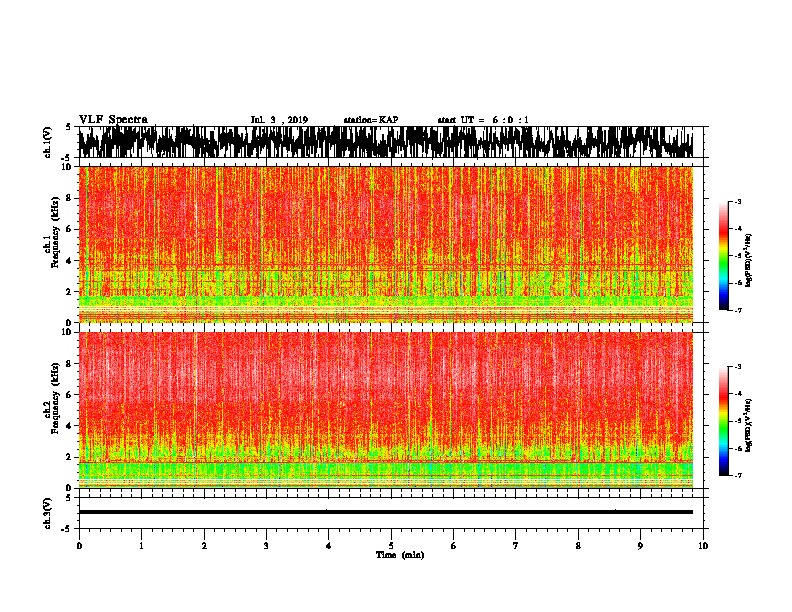Click the ch.2 spectrogram panel
The image size is (792, 612).
coord(385,410)
